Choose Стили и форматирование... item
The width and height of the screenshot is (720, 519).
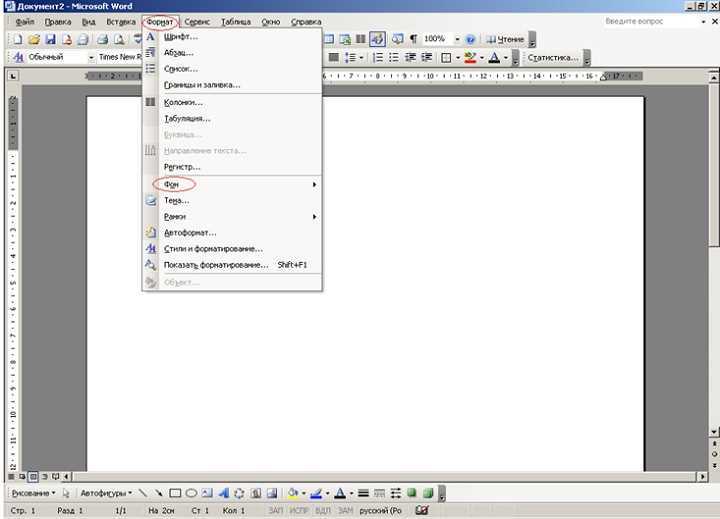232,248
